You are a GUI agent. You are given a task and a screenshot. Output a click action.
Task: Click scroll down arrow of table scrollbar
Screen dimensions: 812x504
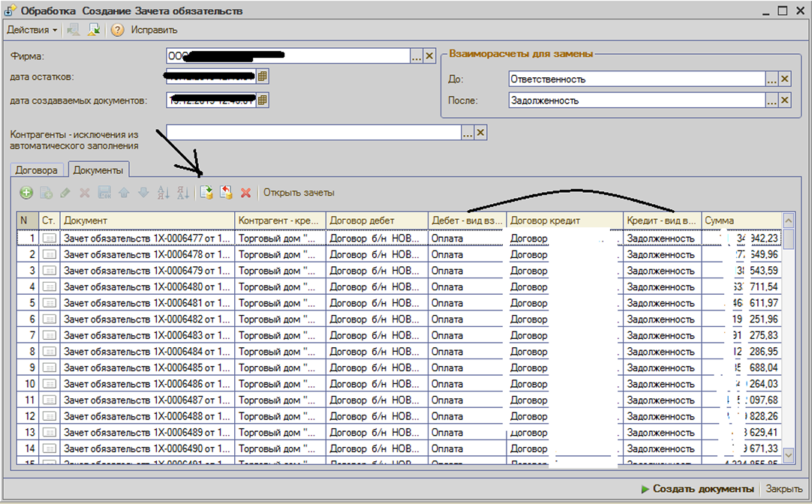pyautogui.click(x=788, y=454)
